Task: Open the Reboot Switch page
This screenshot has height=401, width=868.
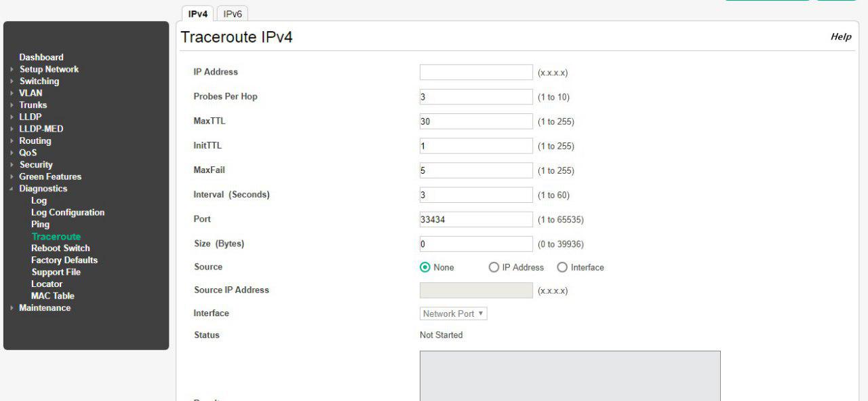Action: click(60, 248)
